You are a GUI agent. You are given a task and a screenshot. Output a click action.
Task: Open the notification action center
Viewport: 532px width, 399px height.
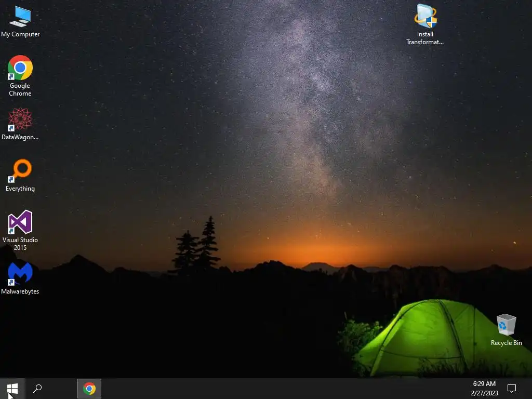point(512,389)
